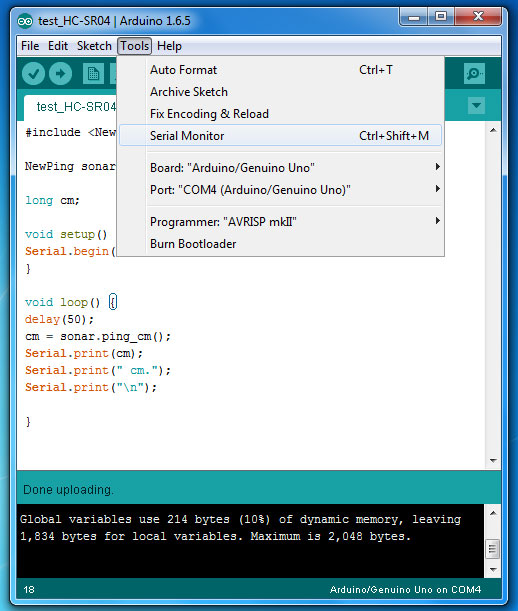Switch to the test_HC-SR04 sketch tab

[70, 107]
